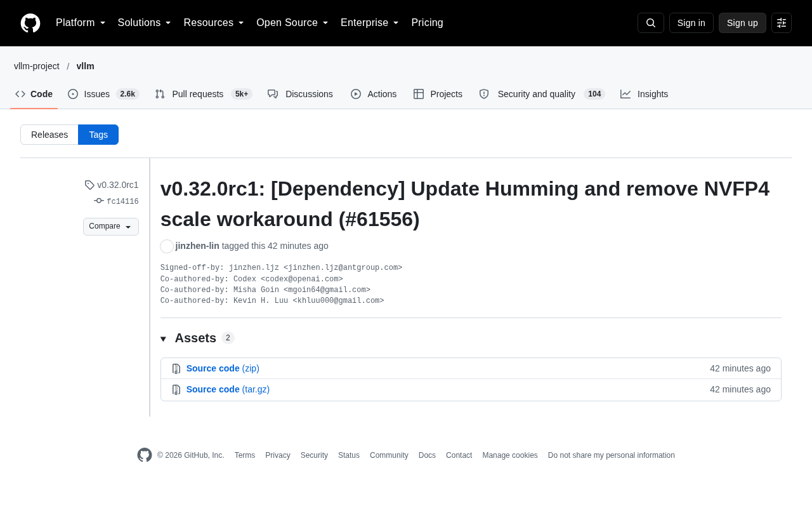Open the Privacy link in the footer
Screen dimensions: 812x508
click(278, 455)
